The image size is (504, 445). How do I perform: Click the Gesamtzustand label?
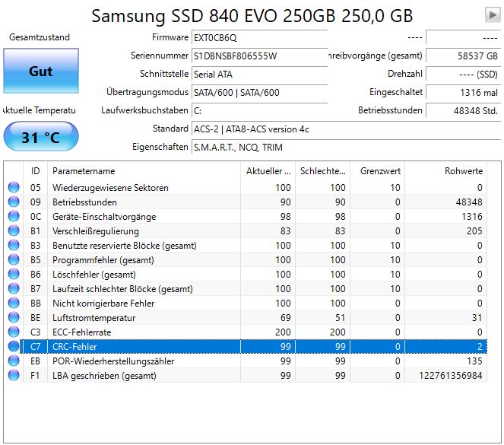coord(40,37)
